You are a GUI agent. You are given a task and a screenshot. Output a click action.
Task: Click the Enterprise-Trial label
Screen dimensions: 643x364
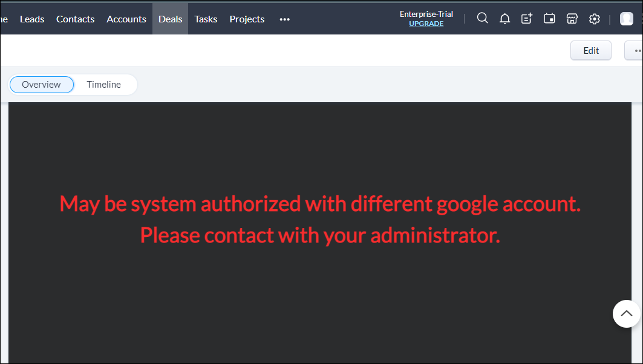426,14
